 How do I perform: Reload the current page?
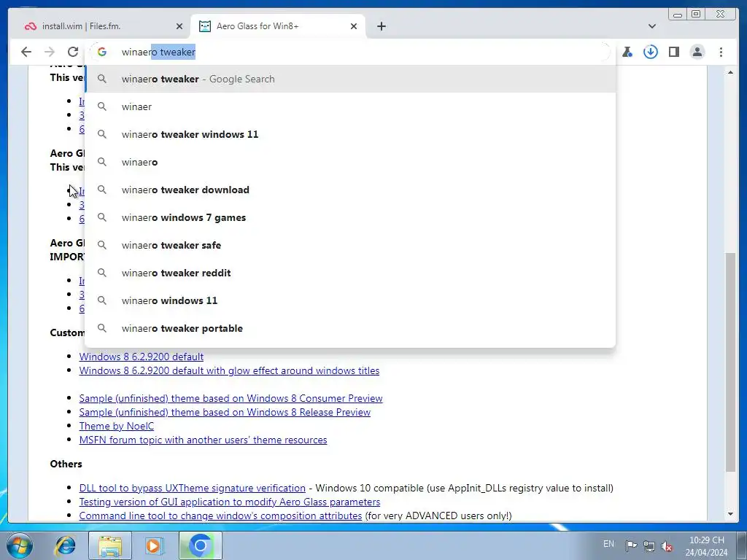pyautogui.click(x=73, y=52)
